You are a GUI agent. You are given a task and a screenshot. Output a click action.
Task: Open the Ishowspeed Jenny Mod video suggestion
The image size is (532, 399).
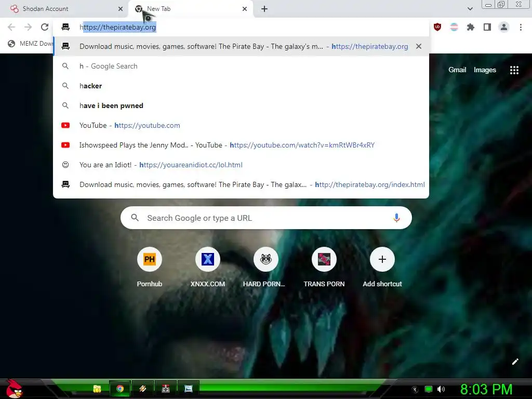coord(241,145)
